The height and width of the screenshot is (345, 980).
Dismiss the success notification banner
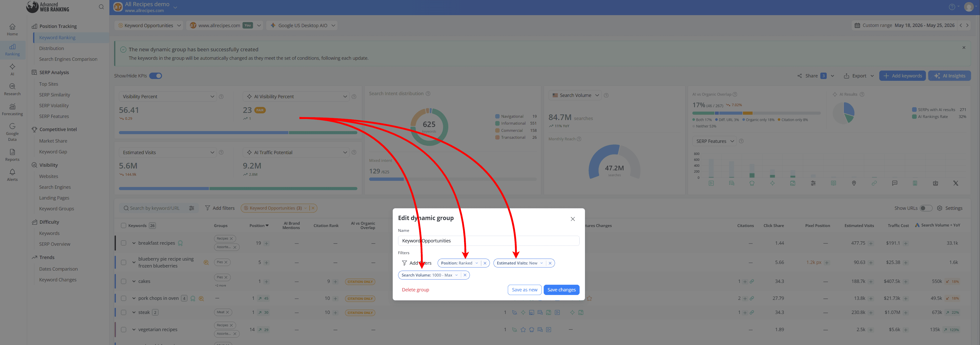click(964, 48)
